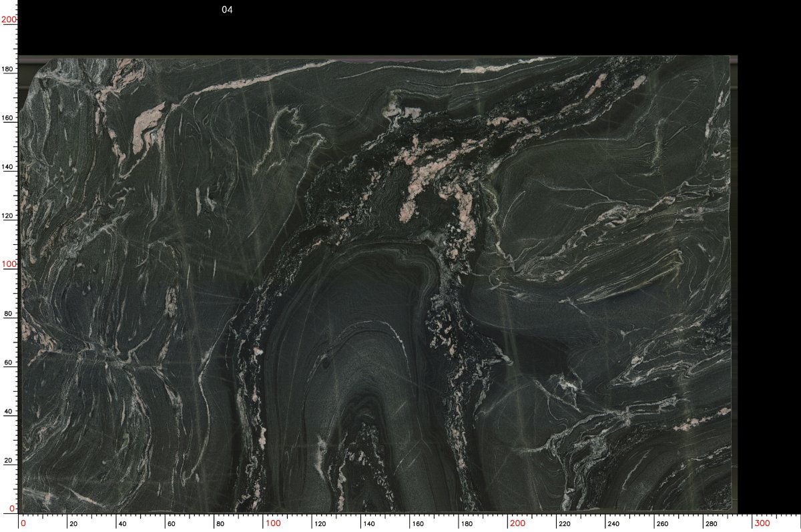The height and width of the screenshot is (532, 801).
Task: Click "180" on the horizontal ruler
Action: point(467,524)
